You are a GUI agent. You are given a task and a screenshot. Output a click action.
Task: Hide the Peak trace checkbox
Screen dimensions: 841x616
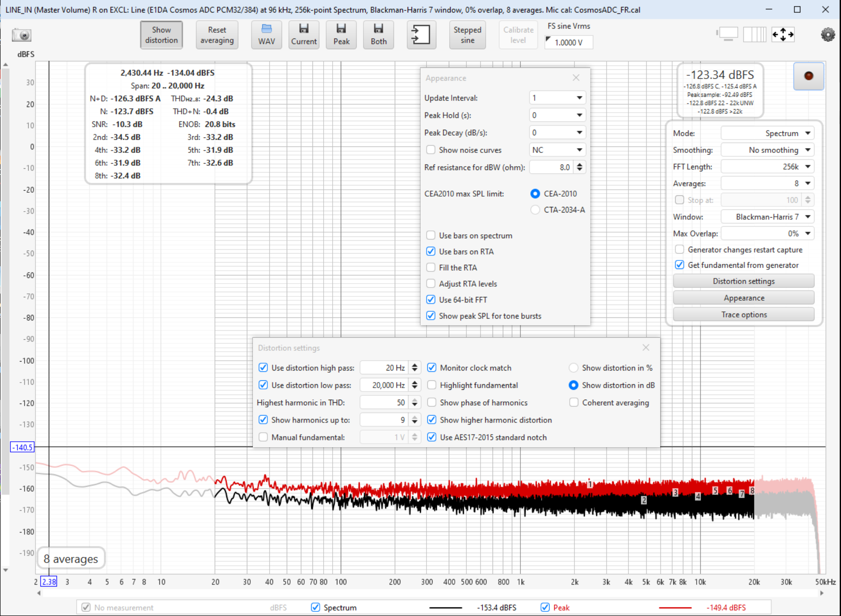click(x=545, y=607)
